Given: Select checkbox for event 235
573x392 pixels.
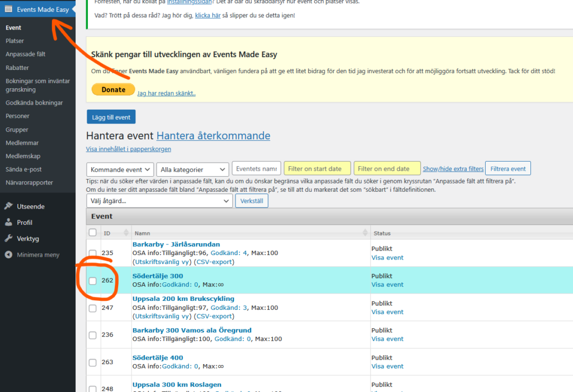Looking at the screenshot, I should click(92, 253).
